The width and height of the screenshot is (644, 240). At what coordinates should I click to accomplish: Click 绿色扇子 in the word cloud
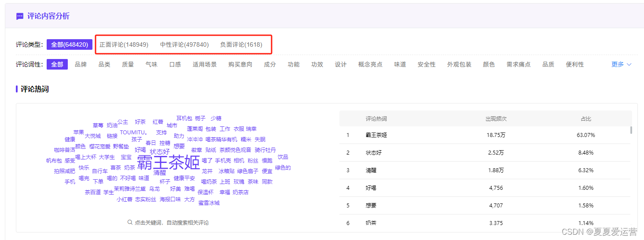pos(248,171)
